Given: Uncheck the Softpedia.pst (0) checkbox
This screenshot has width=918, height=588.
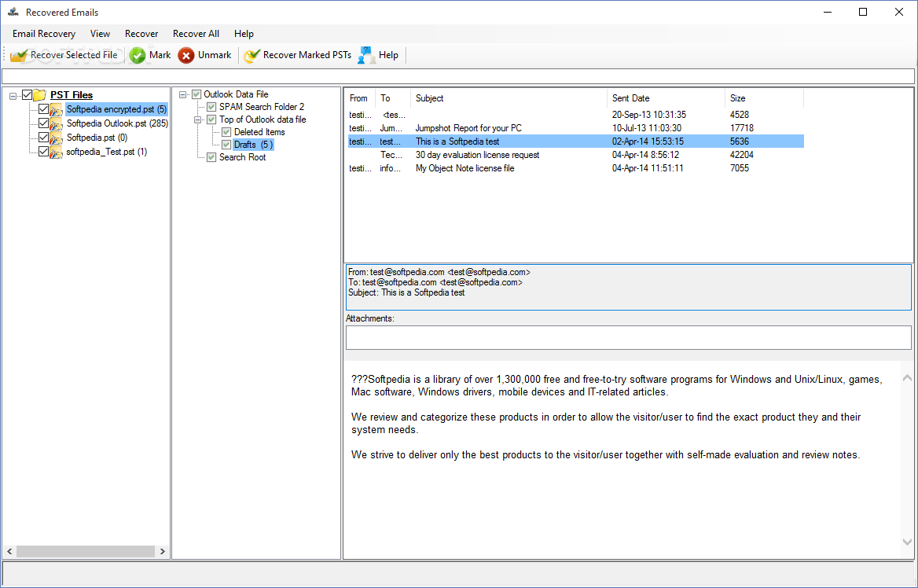Looking at the screenshot, I should coord(43,137).
